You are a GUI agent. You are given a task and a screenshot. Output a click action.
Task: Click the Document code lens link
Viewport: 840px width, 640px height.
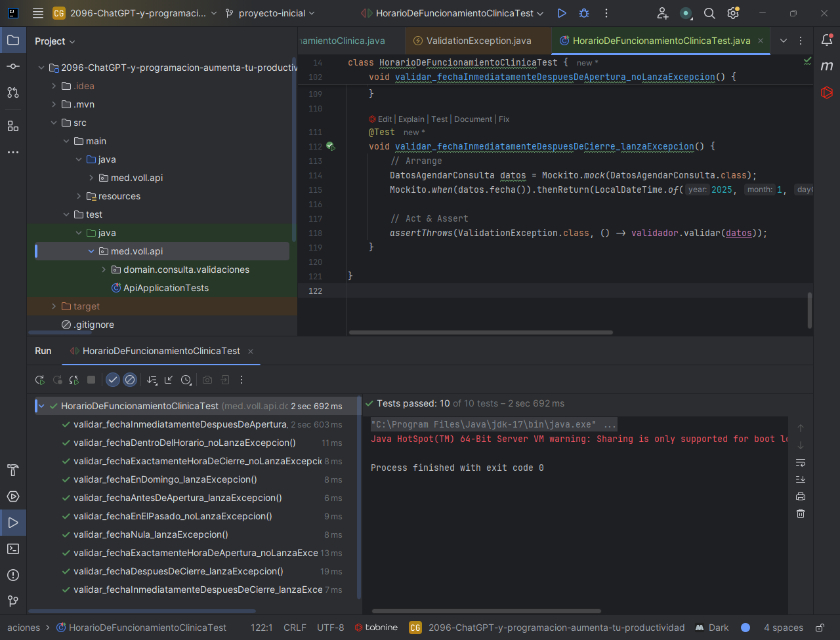(473, 119)
